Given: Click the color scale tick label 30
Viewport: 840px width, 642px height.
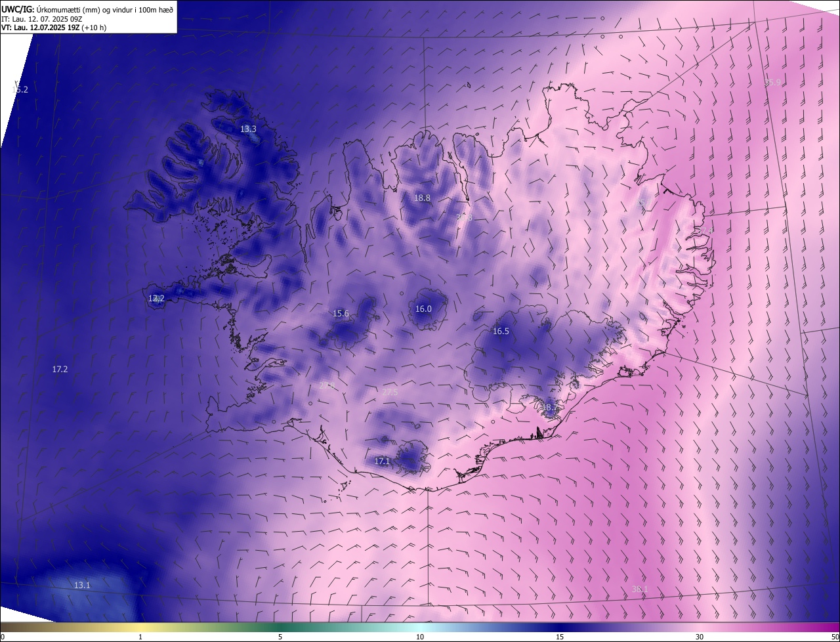Looking at the screenshot, I should 700,637.
